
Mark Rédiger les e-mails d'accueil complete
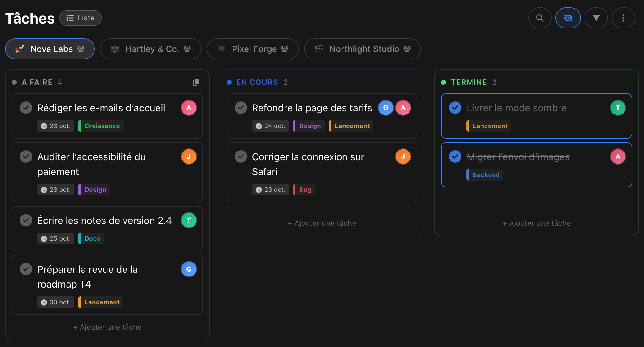(26, 108)
